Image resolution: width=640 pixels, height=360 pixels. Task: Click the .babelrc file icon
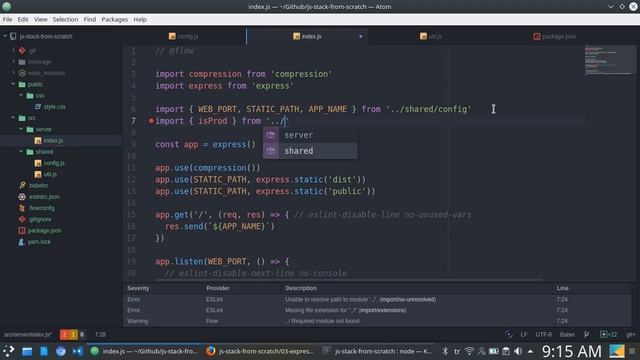pyautogui.click(x=22, y=185)
